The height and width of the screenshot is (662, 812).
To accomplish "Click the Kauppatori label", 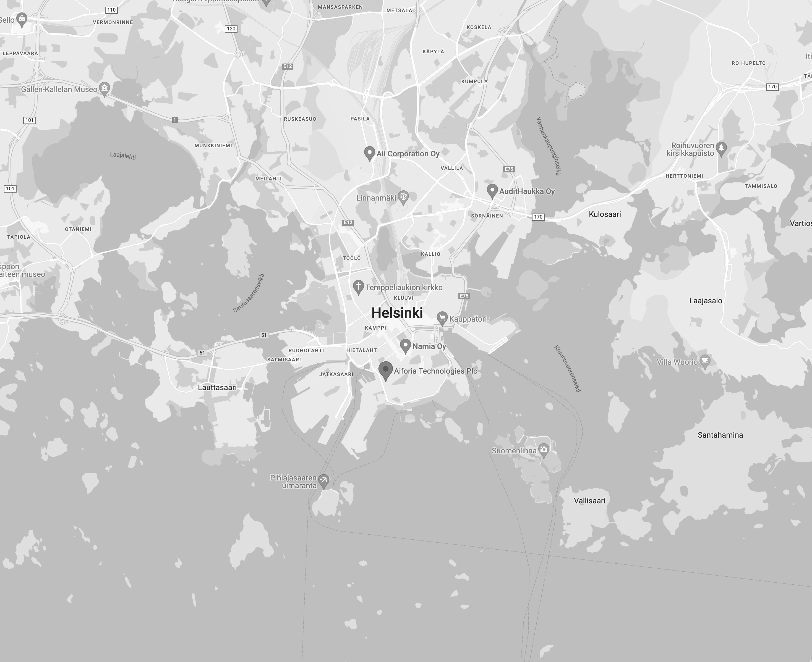I will coord(468,319).
